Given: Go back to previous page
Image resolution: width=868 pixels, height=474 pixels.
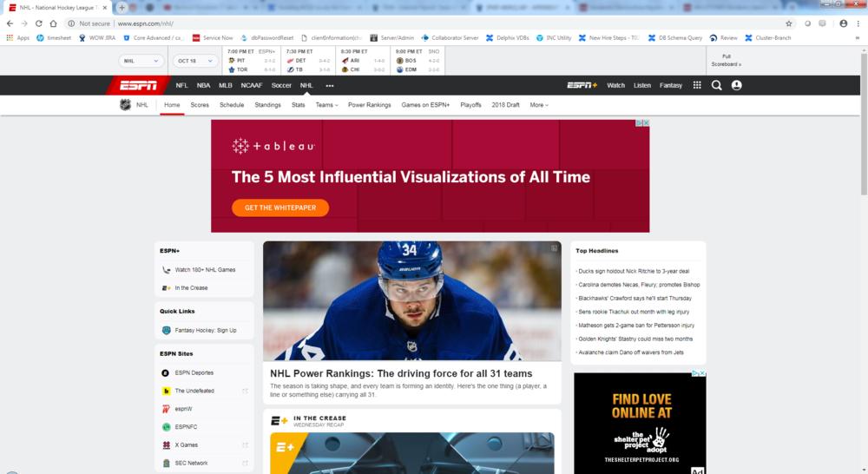Looking at the screenshot, I should tap(10, 23).
